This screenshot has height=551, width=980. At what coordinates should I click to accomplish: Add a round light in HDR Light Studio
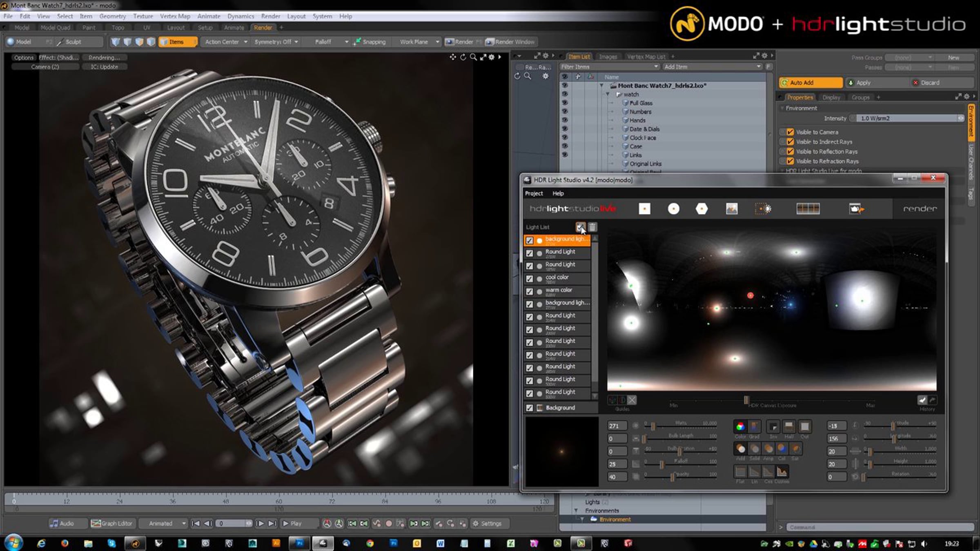[673, 209]
